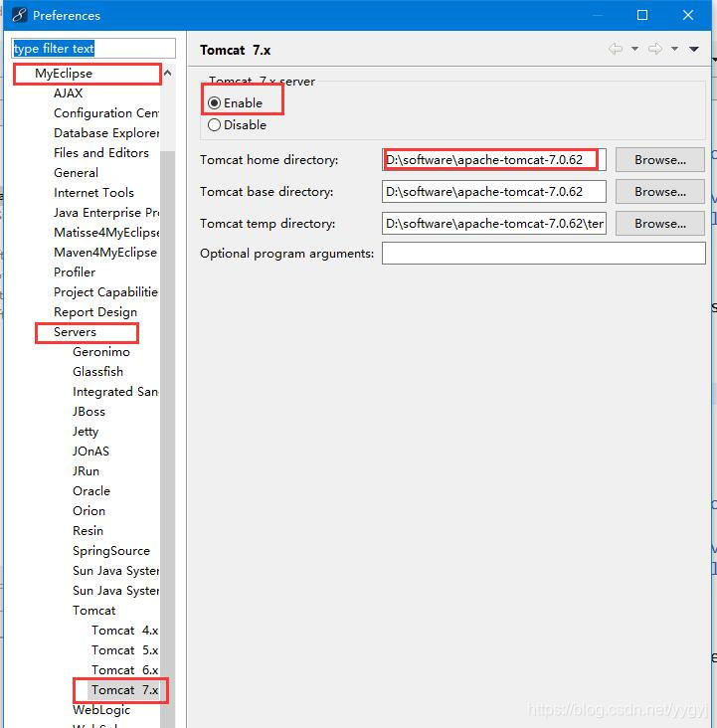Select Glassfish server entry
717x728 pixels.
[98, 372]
